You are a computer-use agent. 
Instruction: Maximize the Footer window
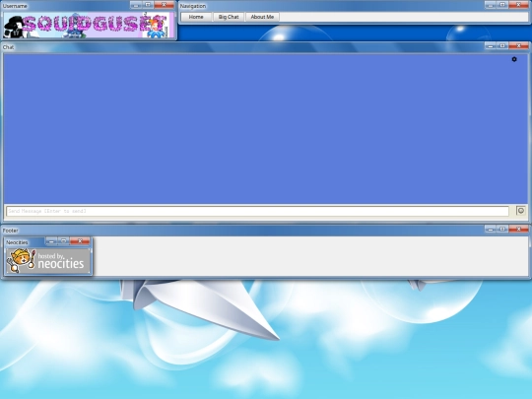(x=502, y=230)
